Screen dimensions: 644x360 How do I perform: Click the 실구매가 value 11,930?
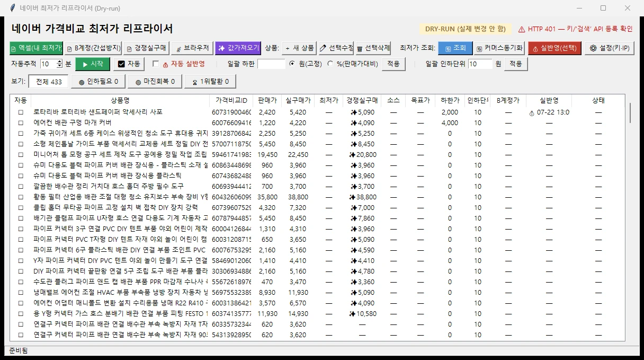[x=298, y=293]
